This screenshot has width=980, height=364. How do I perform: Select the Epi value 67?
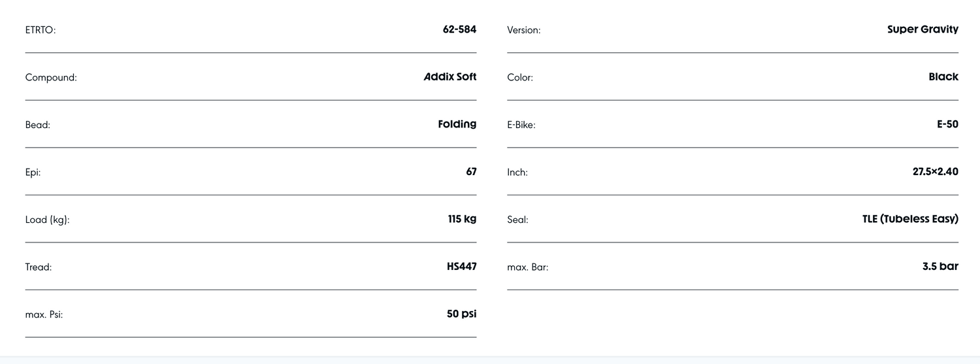point(471,172)
